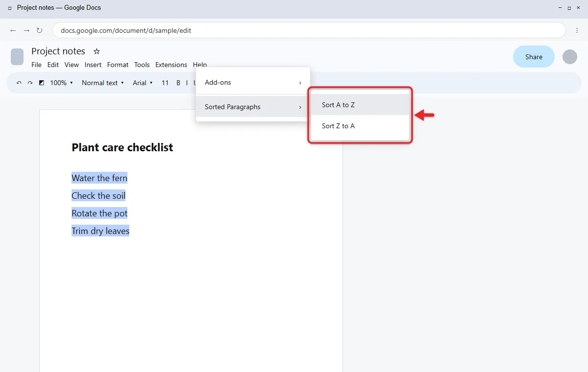Open the Edit menu
588x372 pixels.
pyautogui.click(x=53, y=65)
